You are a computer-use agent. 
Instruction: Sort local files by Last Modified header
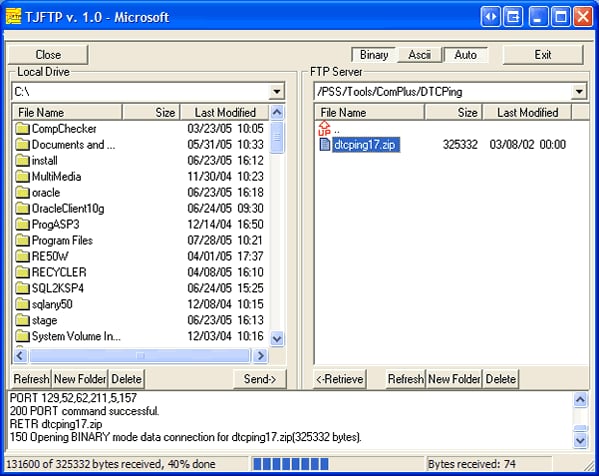pyautogui.click(x=225, y=112)
